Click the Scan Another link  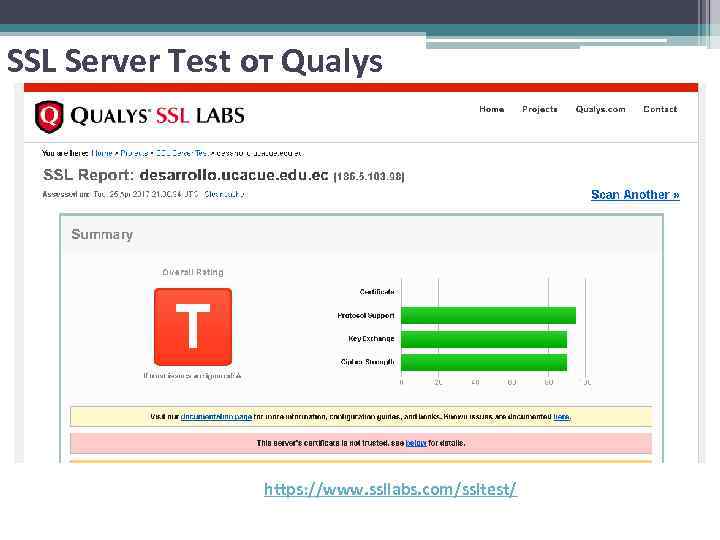(x=635, y=195)
